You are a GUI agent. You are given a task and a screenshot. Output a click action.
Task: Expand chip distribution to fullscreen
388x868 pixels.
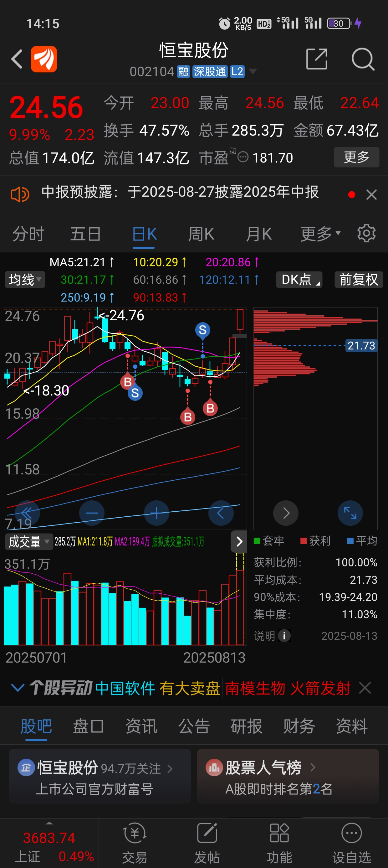[350, 513]
